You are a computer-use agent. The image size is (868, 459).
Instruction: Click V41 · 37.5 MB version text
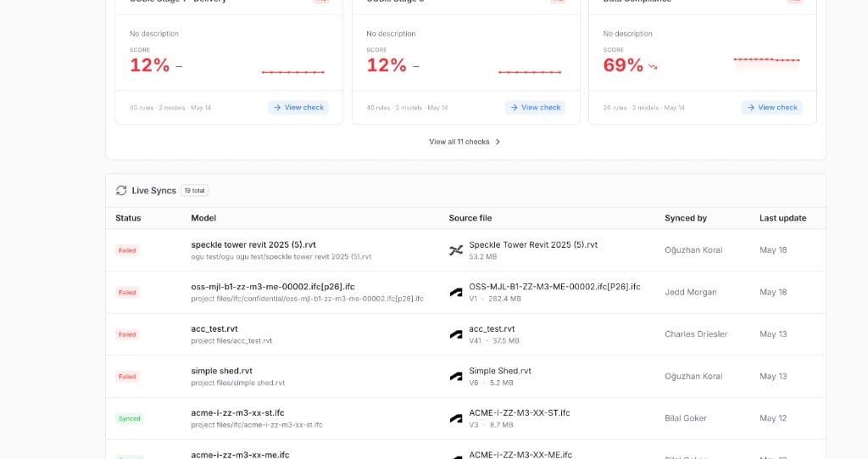[x=494, y=341]
